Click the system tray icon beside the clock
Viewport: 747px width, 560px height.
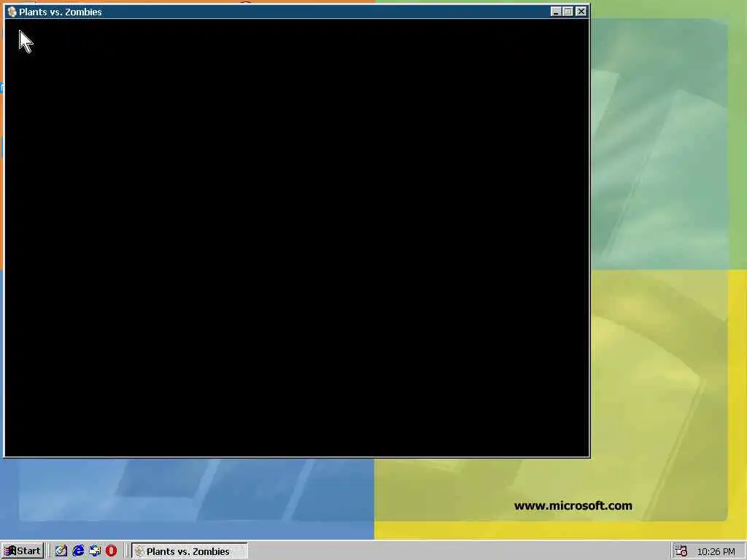(x=681, y=551)
